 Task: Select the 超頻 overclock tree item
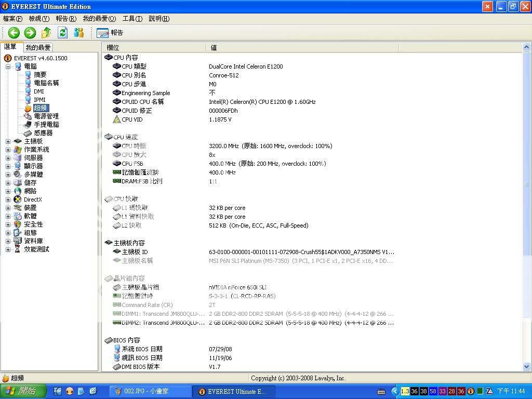pos(41,108)
